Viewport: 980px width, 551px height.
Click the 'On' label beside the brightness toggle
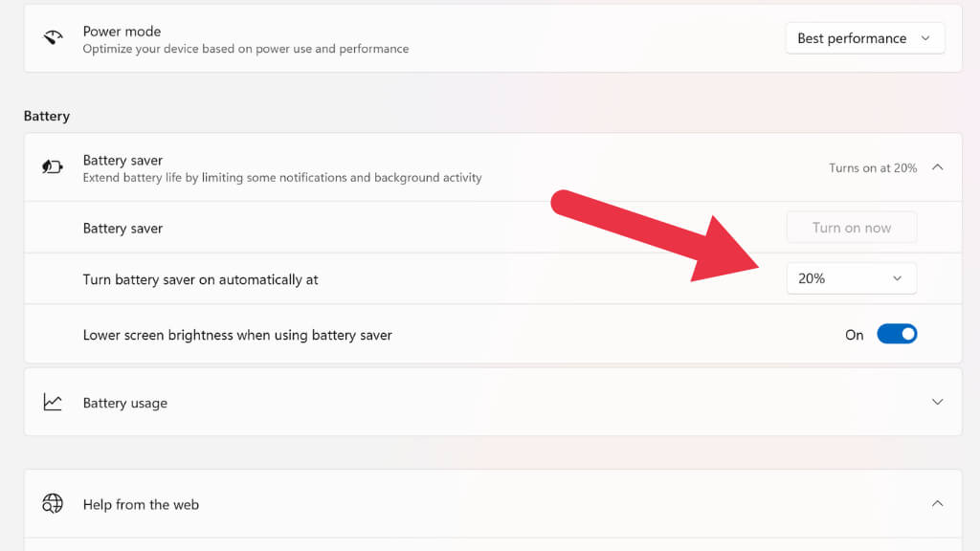855,336
